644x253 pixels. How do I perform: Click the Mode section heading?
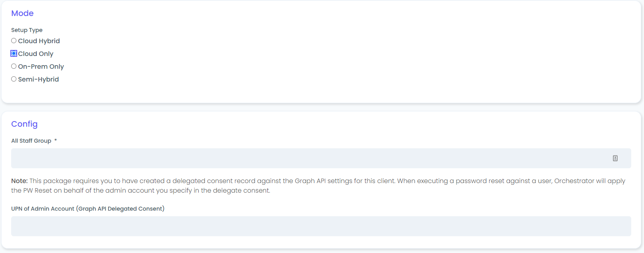(x=22, y=13)
